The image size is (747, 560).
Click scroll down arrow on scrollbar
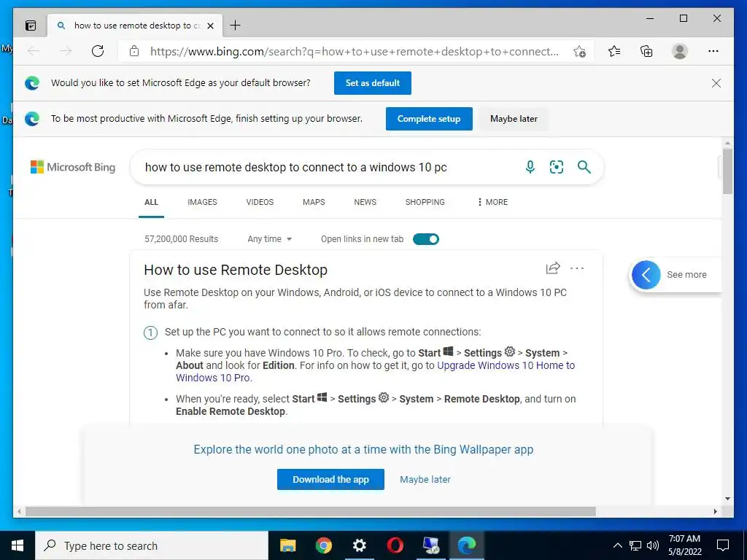tap(727, 499)
